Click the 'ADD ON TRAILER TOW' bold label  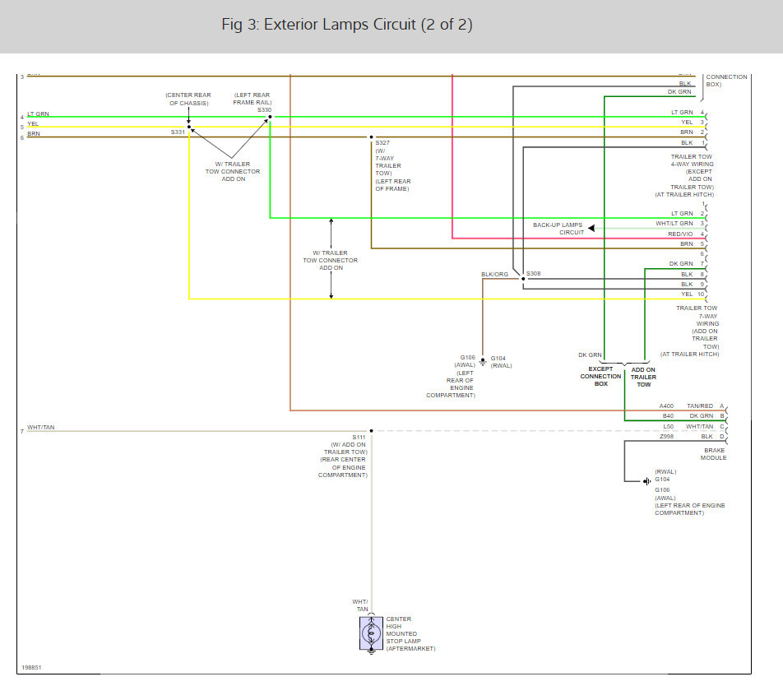pos(643,377)
